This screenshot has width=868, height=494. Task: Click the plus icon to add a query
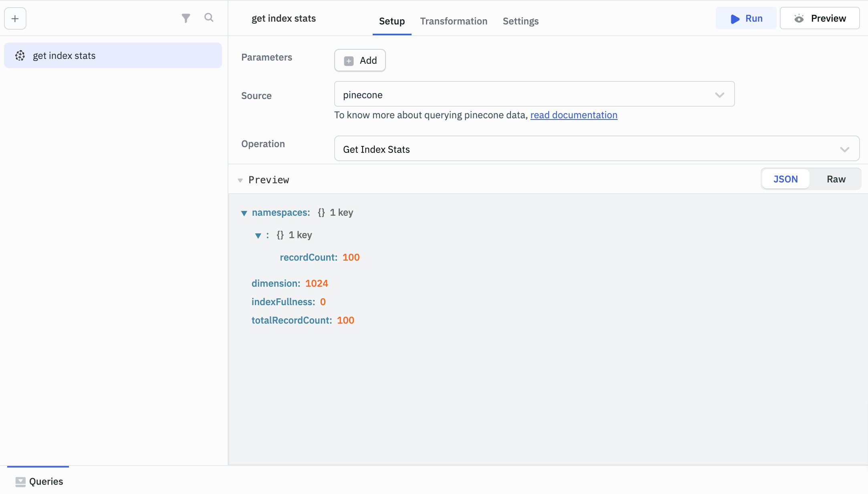(15, 18)
